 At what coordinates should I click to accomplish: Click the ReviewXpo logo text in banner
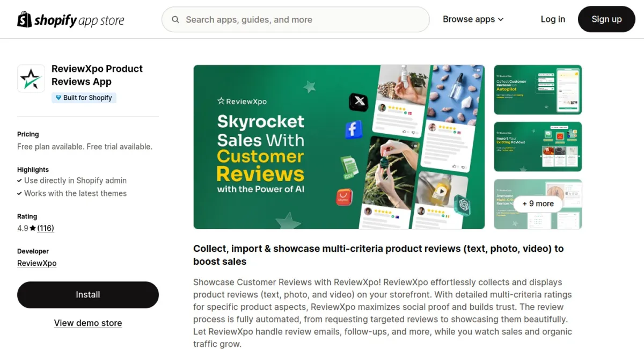pyautogui.click(x=241, y=101)
